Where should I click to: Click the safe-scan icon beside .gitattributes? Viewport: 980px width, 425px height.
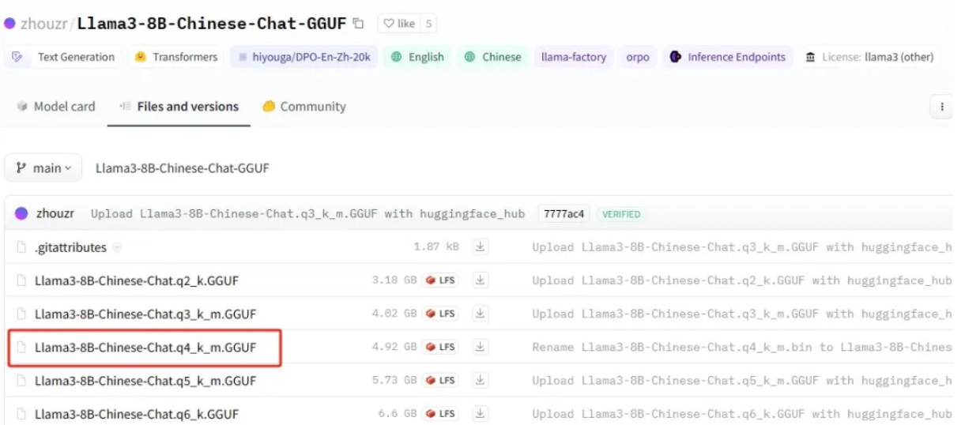pyautogui.click(x=117, y=247)
